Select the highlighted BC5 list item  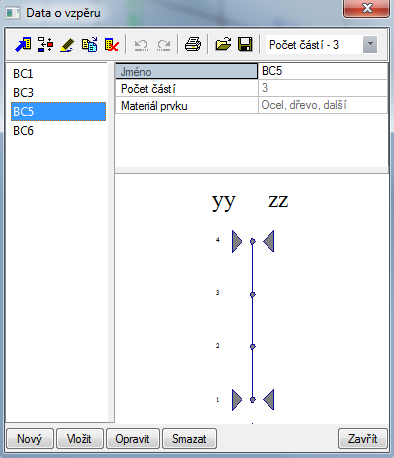59,111
